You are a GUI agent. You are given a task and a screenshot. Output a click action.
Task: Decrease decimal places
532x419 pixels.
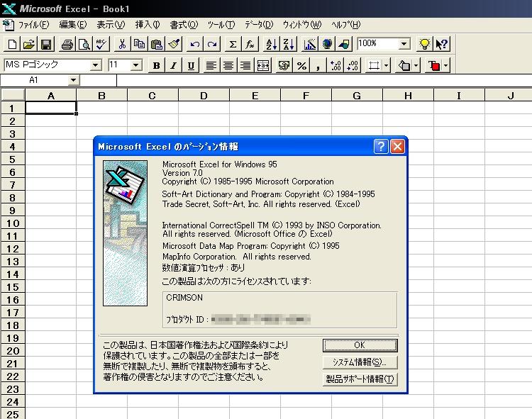click(x=353, y=65)
